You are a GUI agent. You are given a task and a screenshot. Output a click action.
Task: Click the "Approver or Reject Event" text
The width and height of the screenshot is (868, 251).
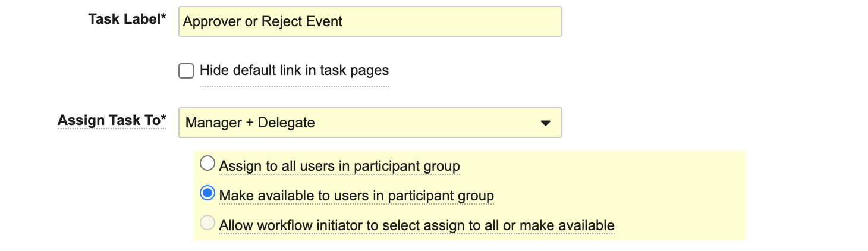click(x=263, y=22)
